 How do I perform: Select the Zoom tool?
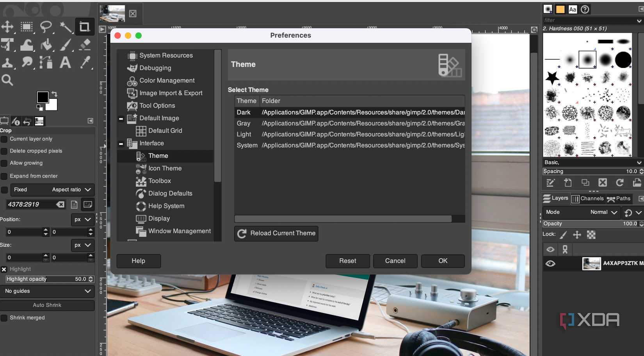pos(7,80)
